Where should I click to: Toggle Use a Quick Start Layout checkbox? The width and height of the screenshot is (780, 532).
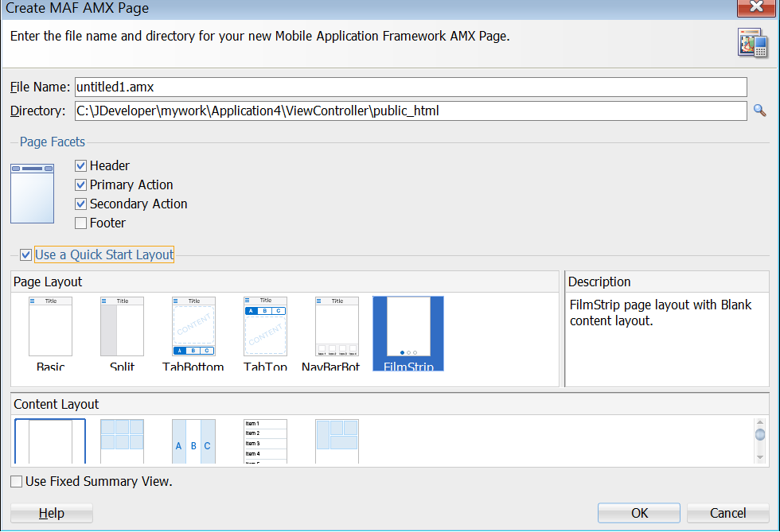25,255
